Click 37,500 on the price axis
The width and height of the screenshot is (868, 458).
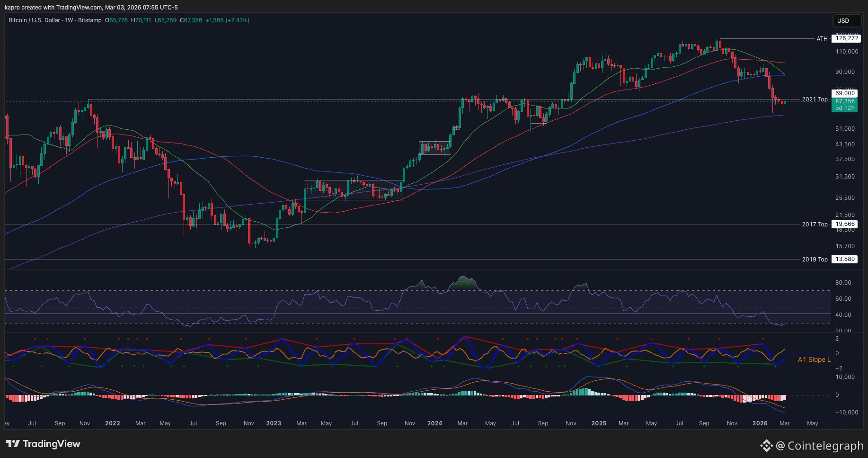(x=845, y=159)
